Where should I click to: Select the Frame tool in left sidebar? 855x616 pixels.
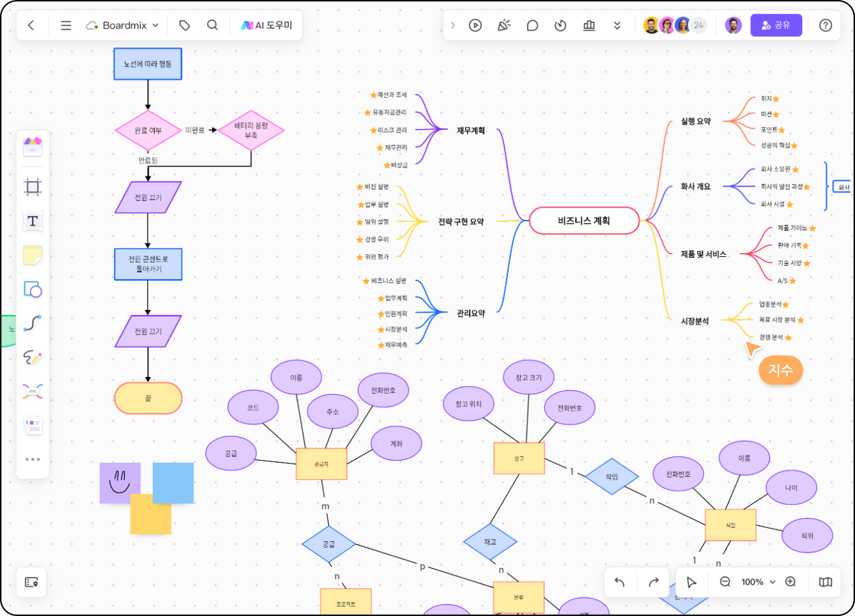click(33, 187)
